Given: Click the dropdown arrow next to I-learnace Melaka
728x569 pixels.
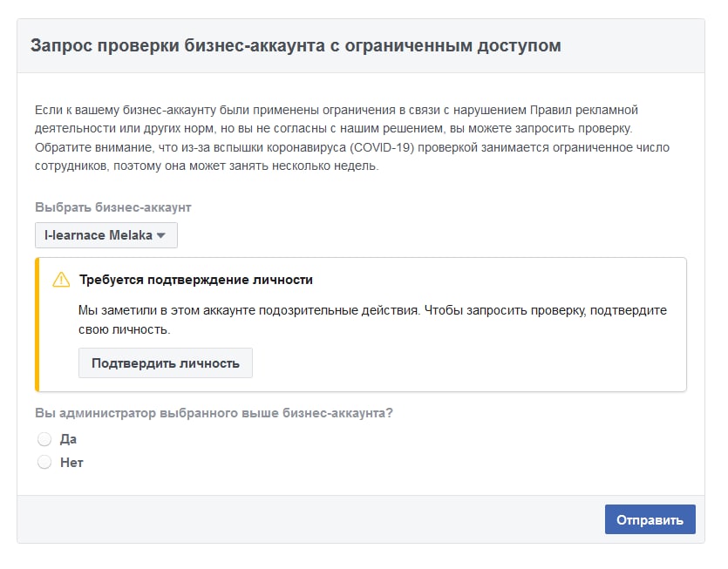Looking at the screenshot, I should (x=160, y=235).
